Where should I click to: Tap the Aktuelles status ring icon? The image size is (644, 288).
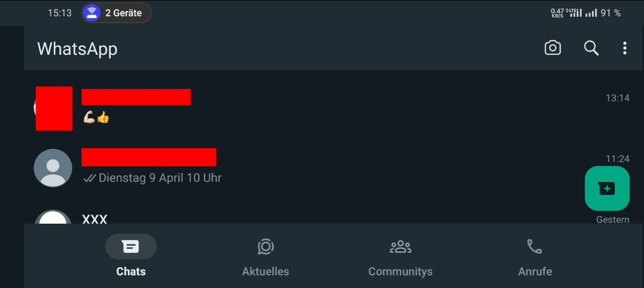[x=265, y=247]
